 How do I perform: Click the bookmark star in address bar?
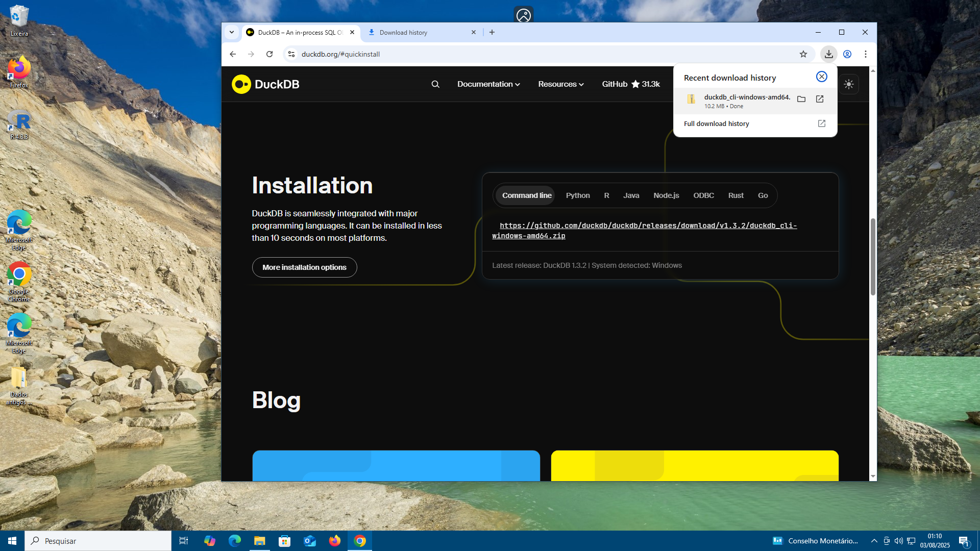click(803, 54)
